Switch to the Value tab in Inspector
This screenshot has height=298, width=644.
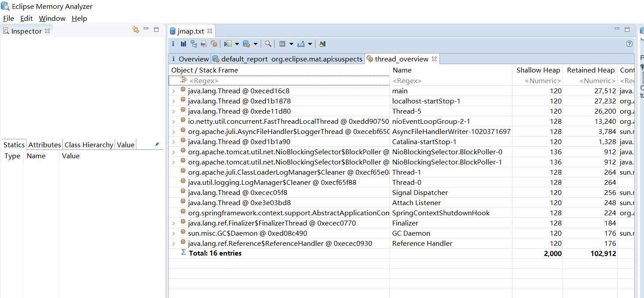point(126,145)
